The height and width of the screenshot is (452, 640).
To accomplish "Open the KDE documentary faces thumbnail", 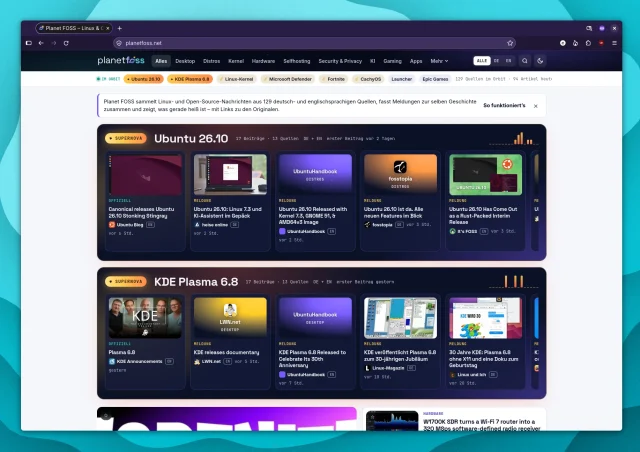I will coord(145,318).
